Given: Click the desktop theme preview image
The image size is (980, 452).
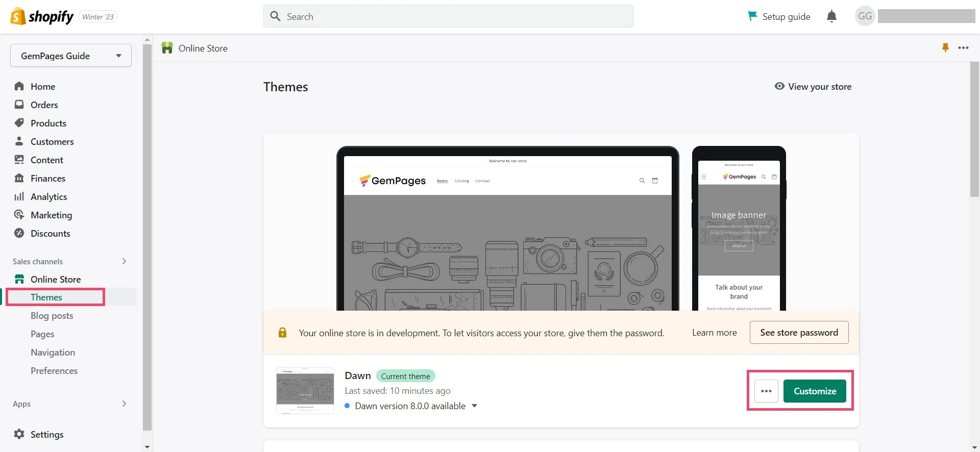Looking at the screenshot, I should tap(507, 229).
